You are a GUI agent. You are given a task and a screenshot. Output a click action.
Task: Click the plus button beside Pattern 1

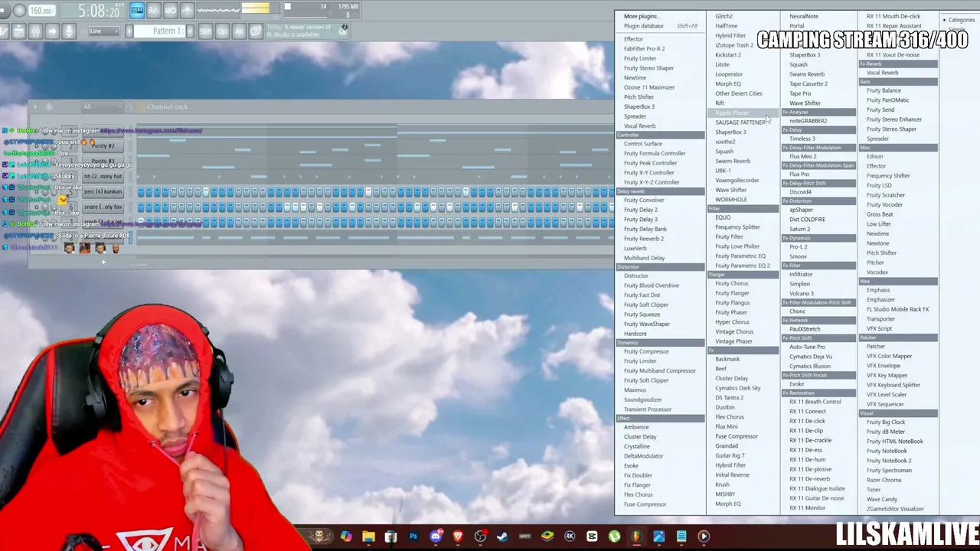[x=189, y=31]
